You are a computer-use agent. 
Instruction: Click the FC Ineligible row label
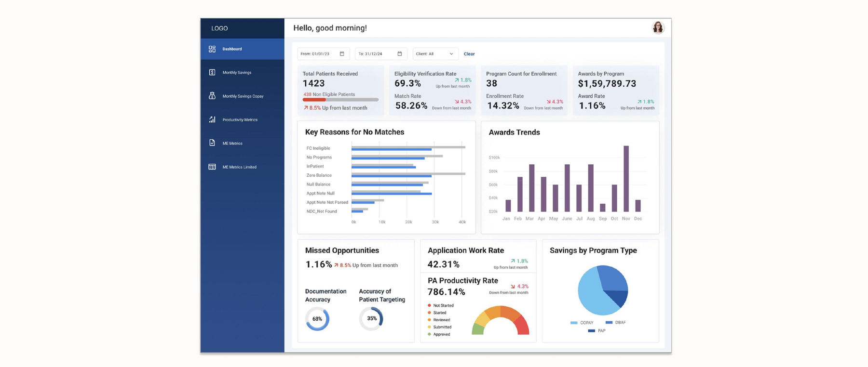pos(318,148)
